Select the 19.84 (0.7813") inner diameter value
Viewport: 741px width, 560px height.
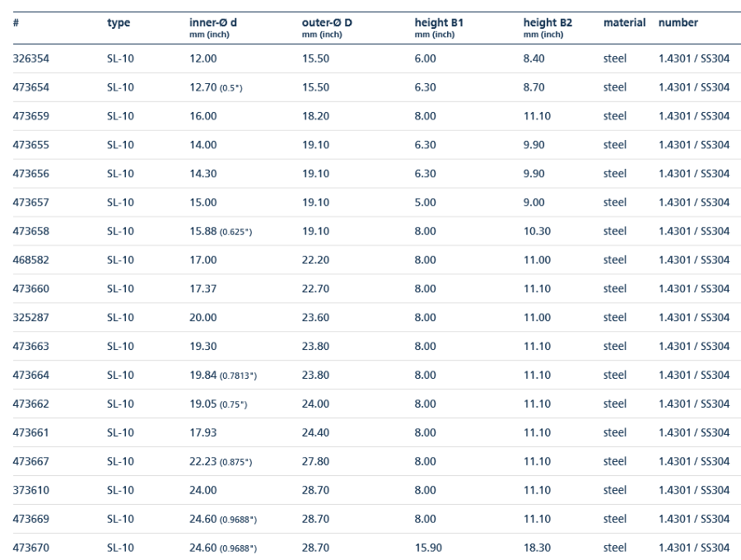tap(222, 376)
